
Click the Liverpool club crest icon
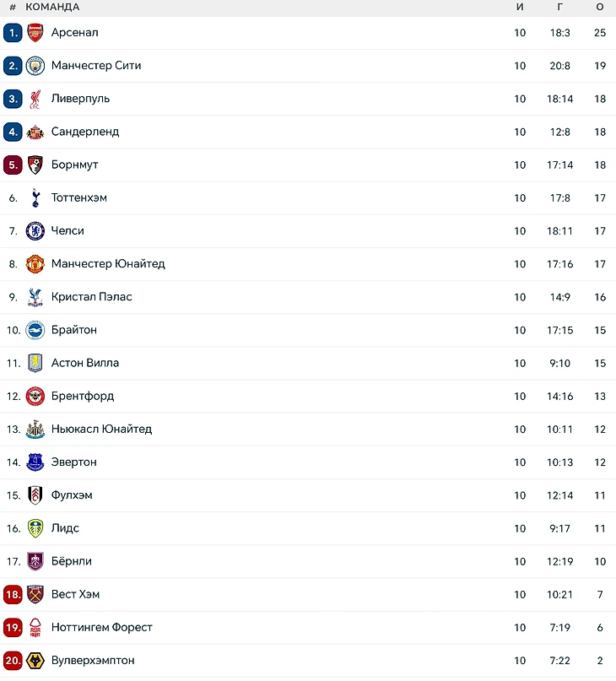pos(35,99)
